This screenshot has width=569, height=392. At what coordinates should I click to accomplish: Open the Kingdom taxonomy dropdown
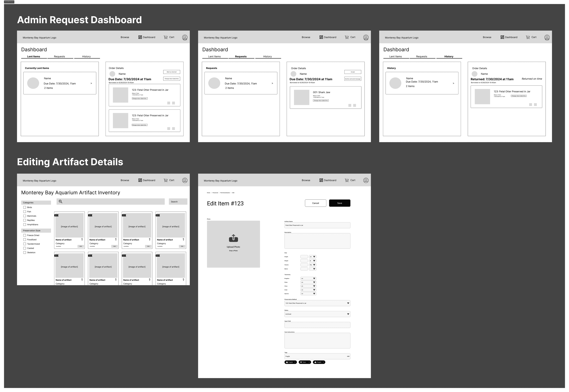coord(308,278)
